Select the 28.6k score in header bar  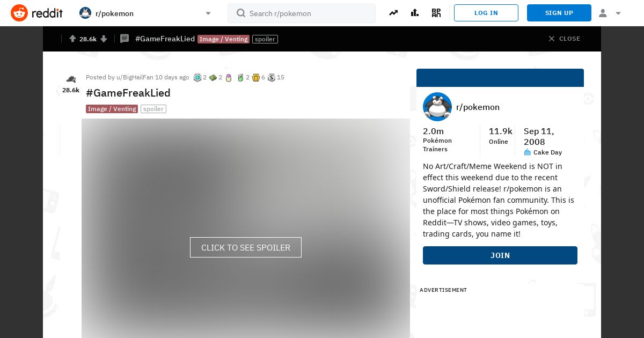tap(88, 39)
